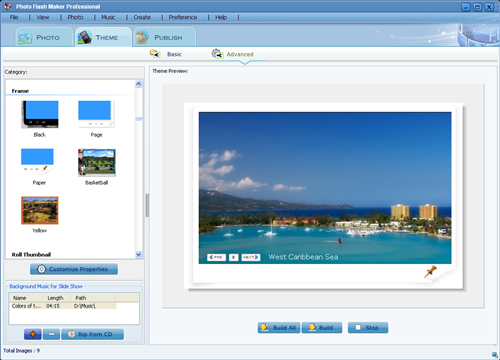
Task: Click the 04:15 length value
Action: pyautogui.click(x=53, y=306)
